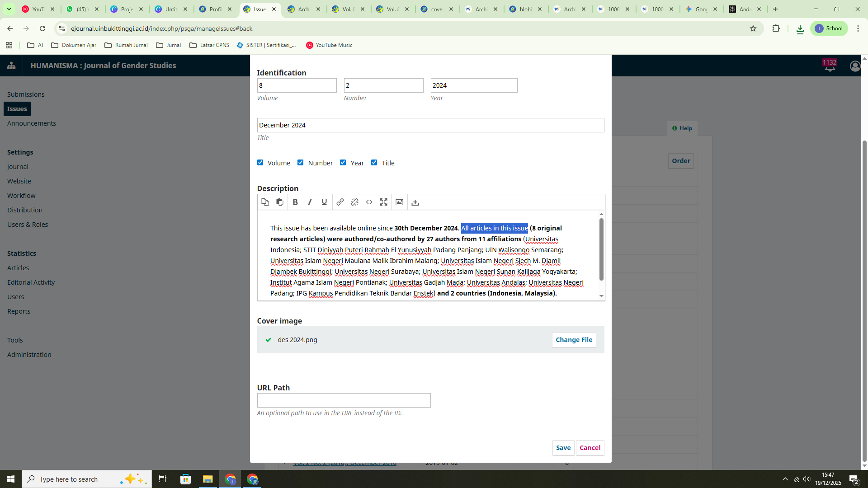Toggle the Title checkbox
The image size is (868, 488).
point(374,163)
